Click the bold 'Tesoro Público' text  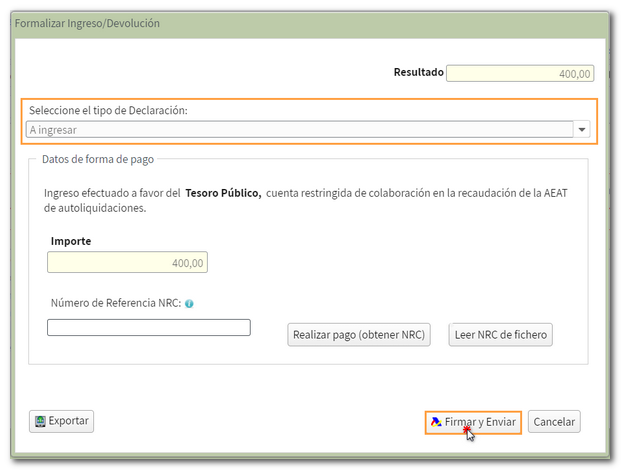click(223, 193)
